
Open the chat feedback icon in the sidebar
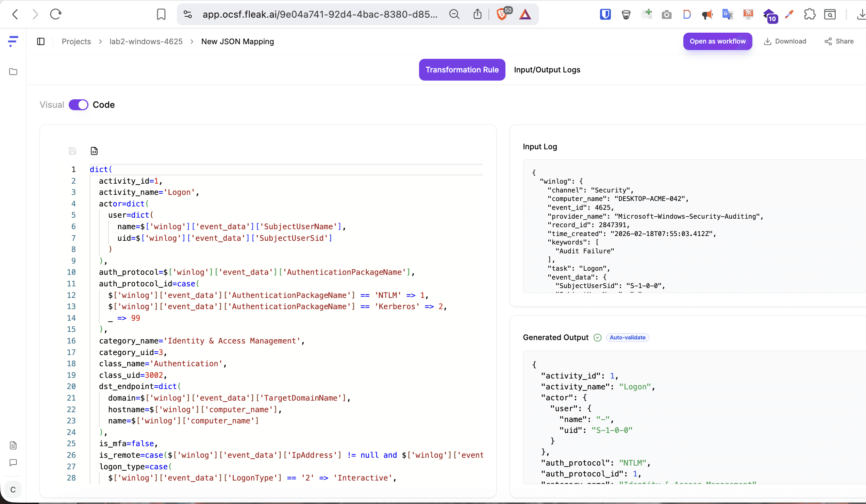tap(13, 463)
